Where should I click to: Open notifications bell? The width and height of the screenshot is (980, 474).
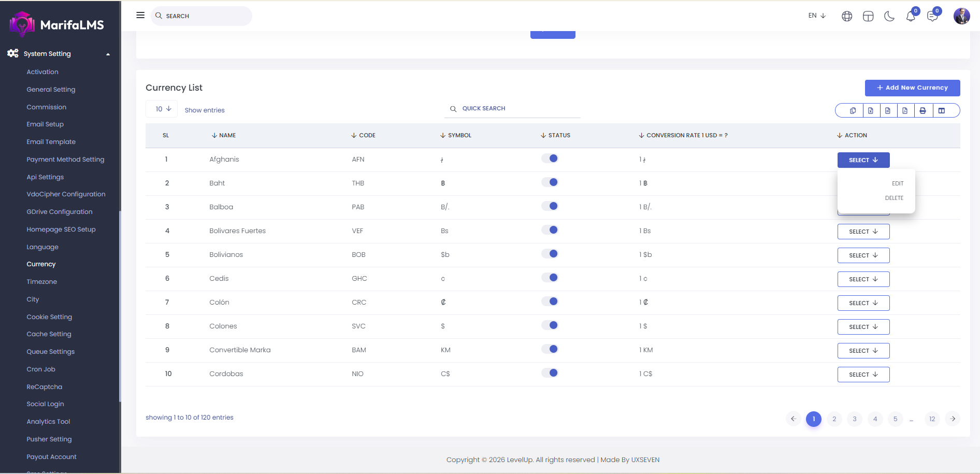click(911, 17)
